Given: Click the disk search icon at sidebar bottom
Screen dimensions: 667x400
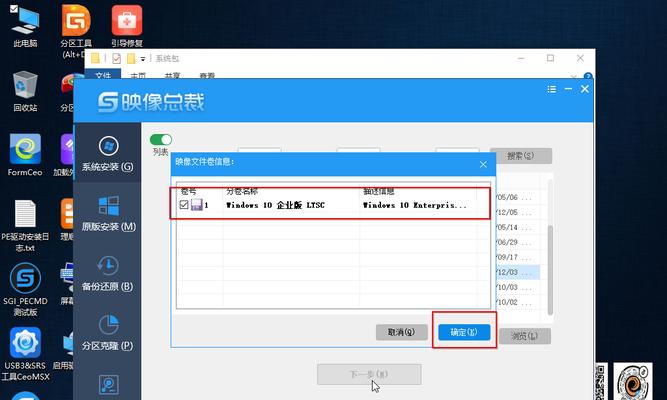Looking at the screenshot, I should 108,385.
